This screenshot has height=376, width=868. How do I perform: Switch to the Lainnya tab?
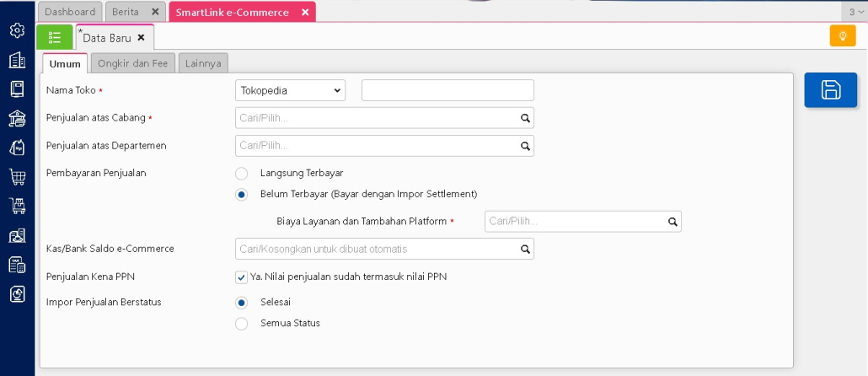click(203, 63)
